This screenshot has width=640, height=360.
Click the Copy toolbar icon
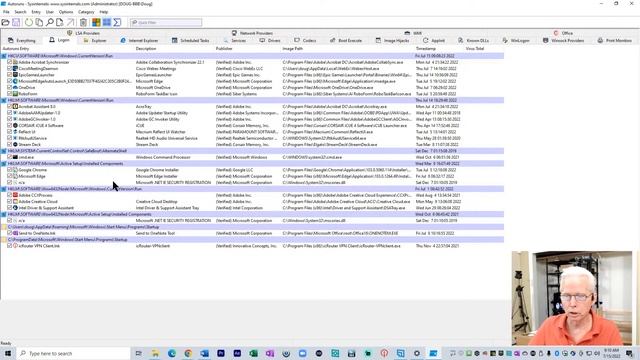click(39, 22)
